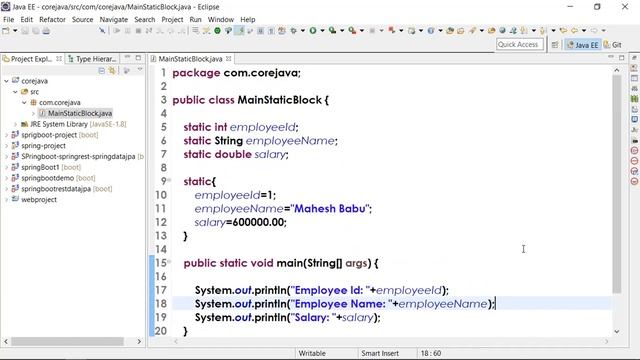Open the Source menu
This screenshot has width=640, height=360.
coord(82,20)
